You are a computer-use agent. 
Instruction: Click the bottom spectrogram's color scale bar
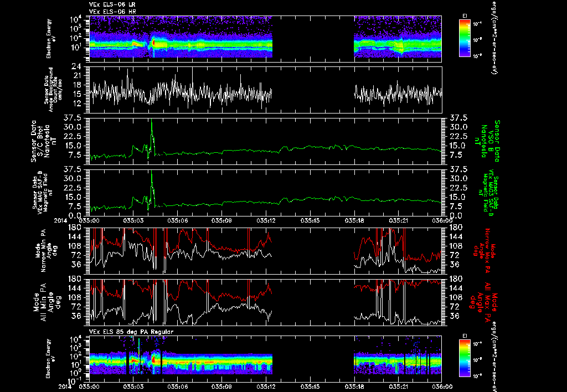click(465, 358)
